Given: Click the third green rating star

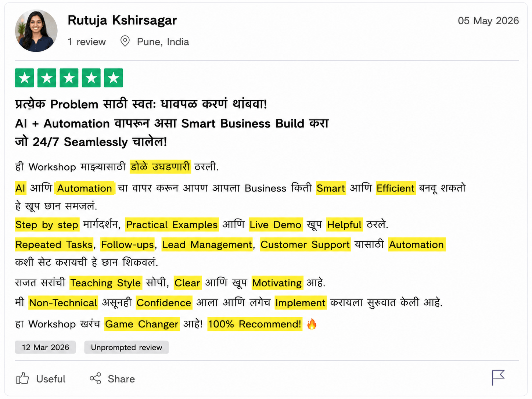Looking at the screenshot, I should tap(69, 78).
